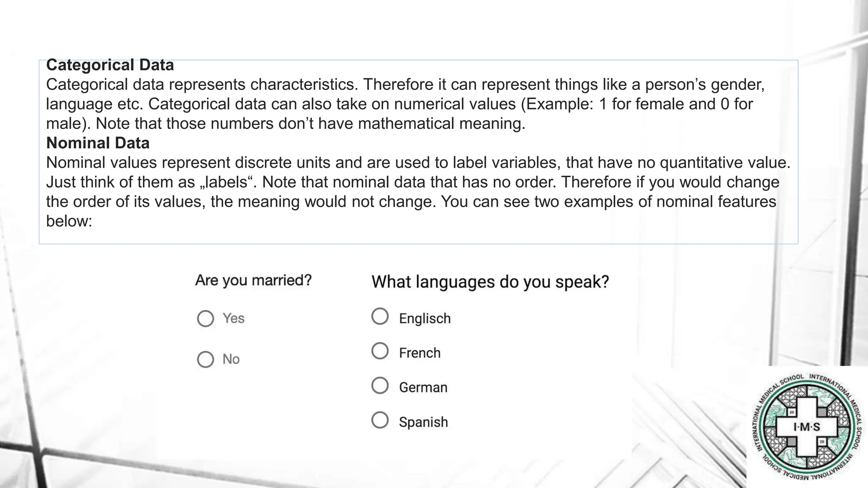
Task: Click the 'Categorical Data' bold heading
Action: [110, 65]
